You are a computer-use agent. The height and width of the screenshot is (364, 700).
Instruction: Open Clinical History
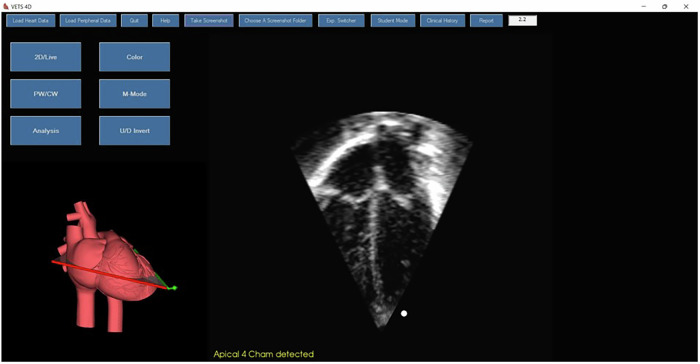coord(442,21)
